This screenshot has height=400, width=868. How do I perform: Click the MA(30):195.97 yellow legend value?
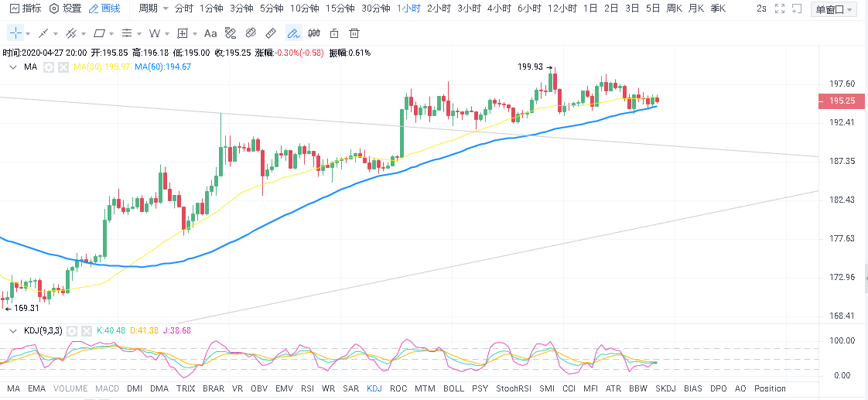101,67
